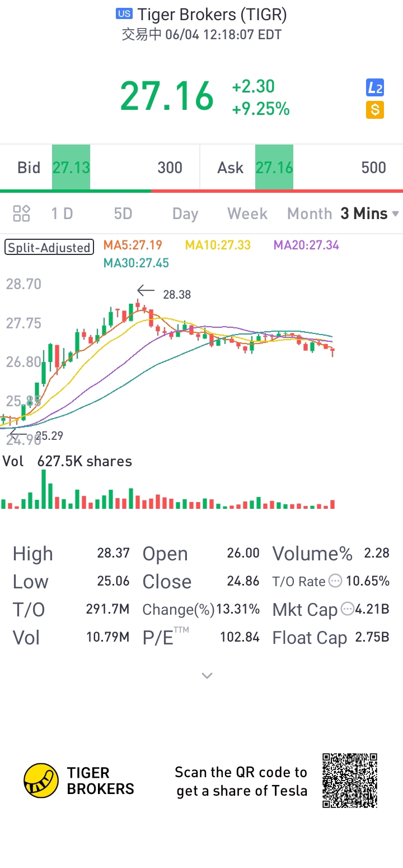Open the chart grid layout icon
The width and height of the screenshot is (403, 868).
coord(21,213)
